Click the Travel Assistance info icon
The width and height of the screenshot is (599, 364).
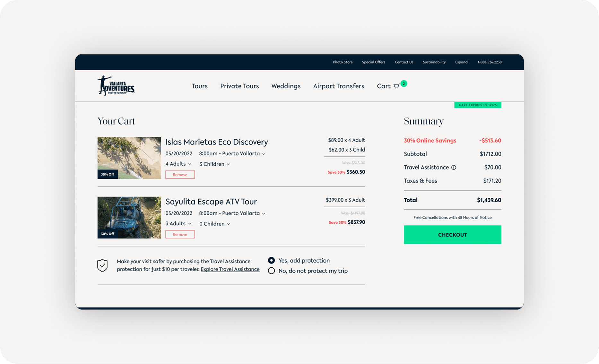454,167
